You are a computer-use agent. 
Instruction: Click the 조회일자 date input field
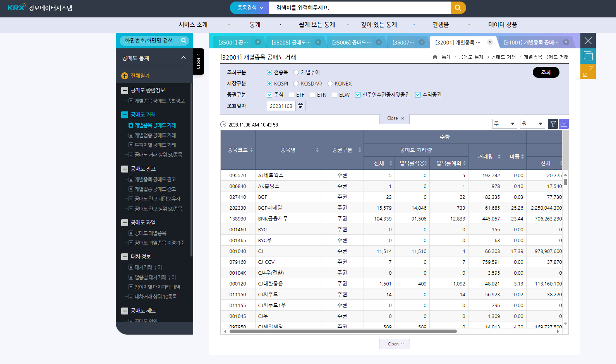(281, 106)
